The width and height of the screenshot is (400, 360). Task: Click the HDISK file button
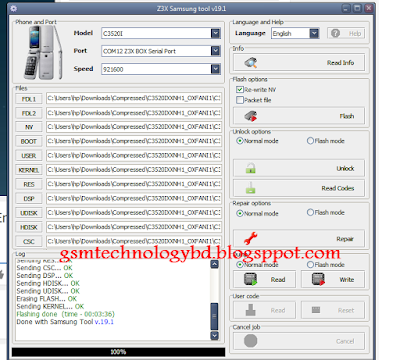pos(29,227)
